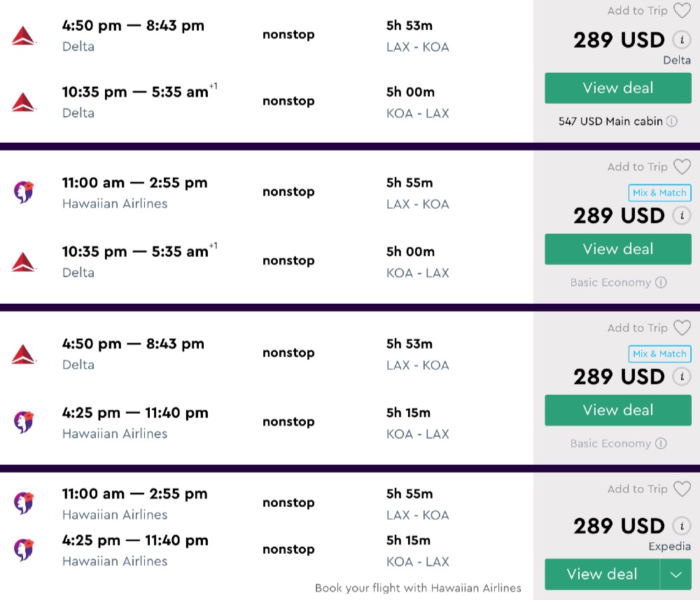View deal for Hawaiian outbound, Delta return

tap(617, 249)
